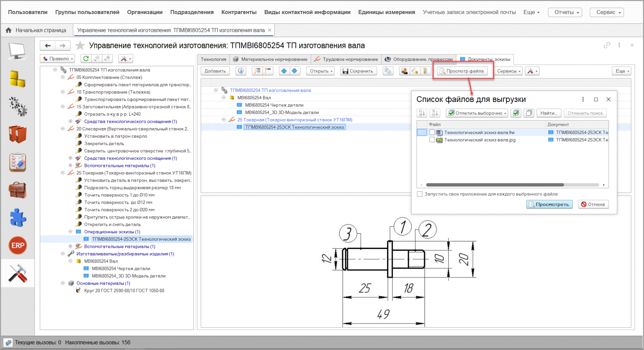Click the 'Сохранить' button

pos(358,71)
